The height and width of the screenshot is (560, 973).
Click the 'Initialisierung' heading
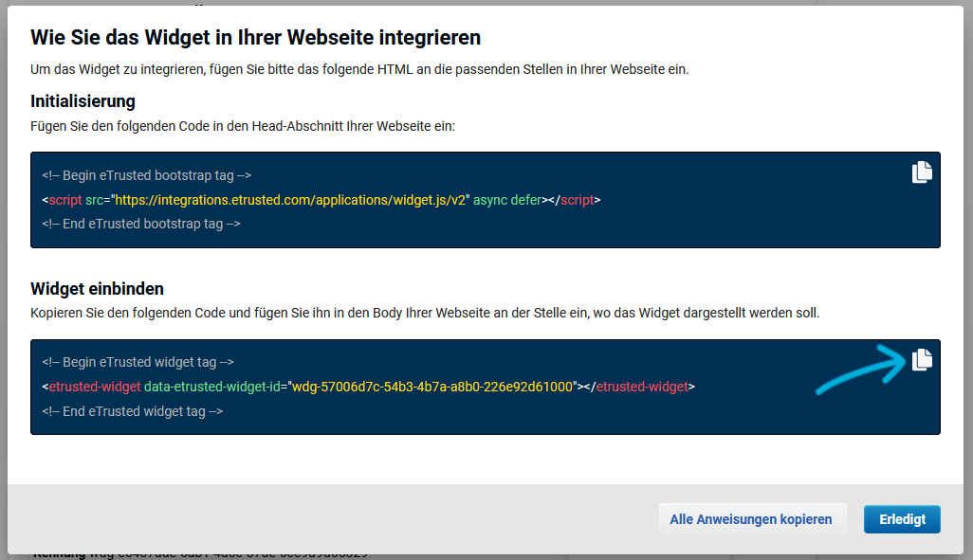(x=83, y=101)
